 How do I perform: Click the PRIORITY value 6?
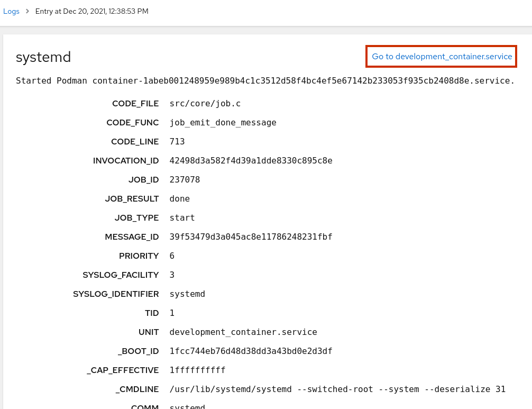point(172,256)
